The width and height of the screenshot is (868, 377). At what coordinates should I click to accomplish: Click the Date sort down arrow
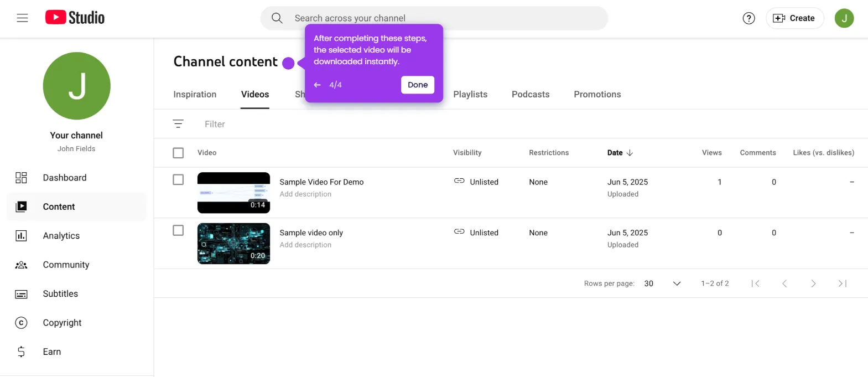630,153
